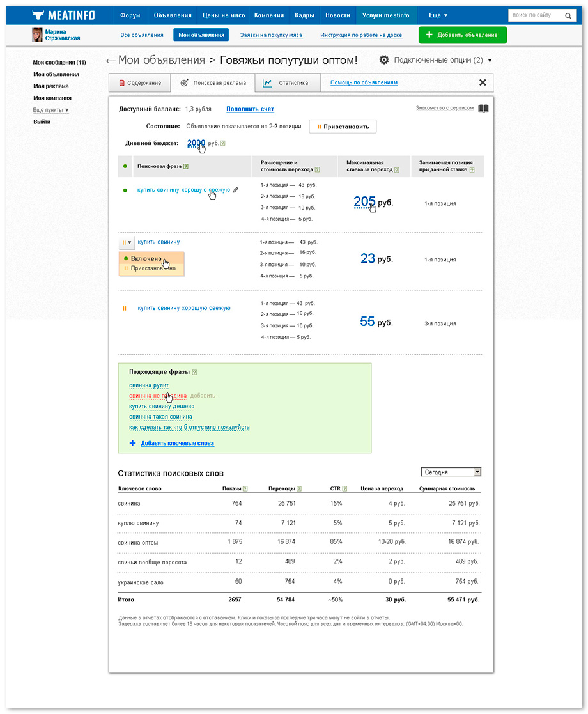Open connected options gear icon
The height and width of the screenshot is (714, 588).
pos(384,59)
